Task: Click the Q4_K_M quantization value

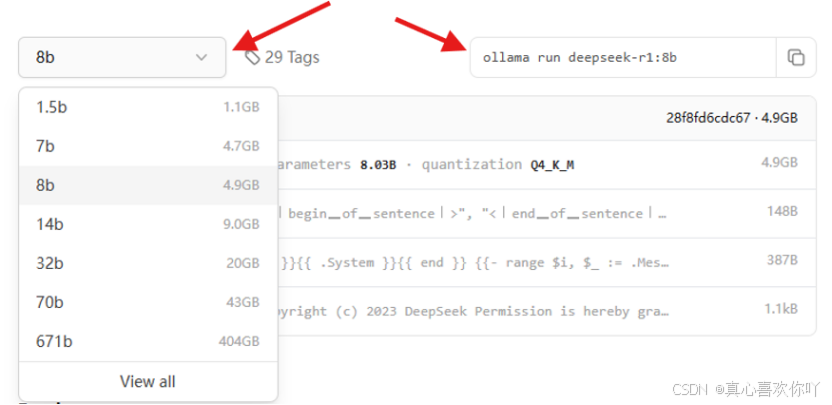Action: click(552, 165)
